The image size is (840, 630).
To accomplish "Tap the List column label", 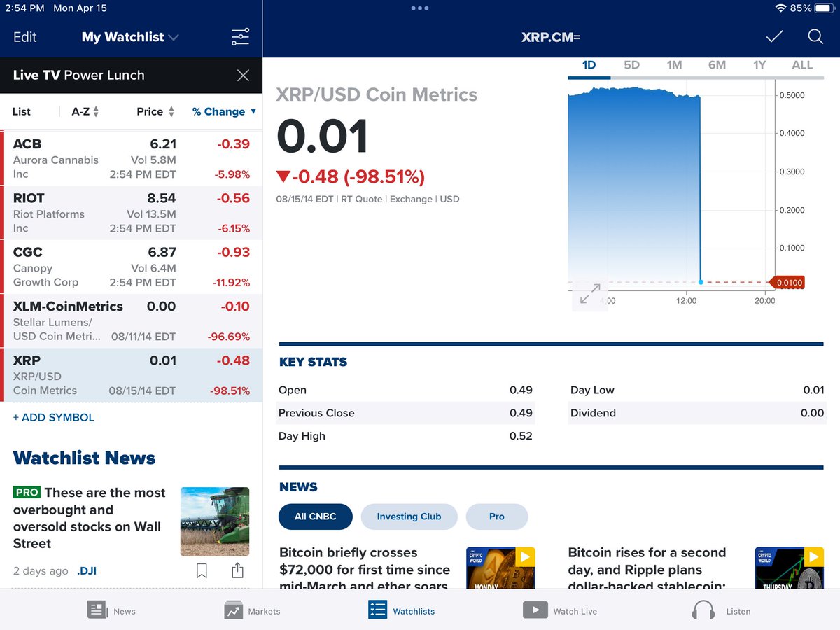I will click(22, 111).
